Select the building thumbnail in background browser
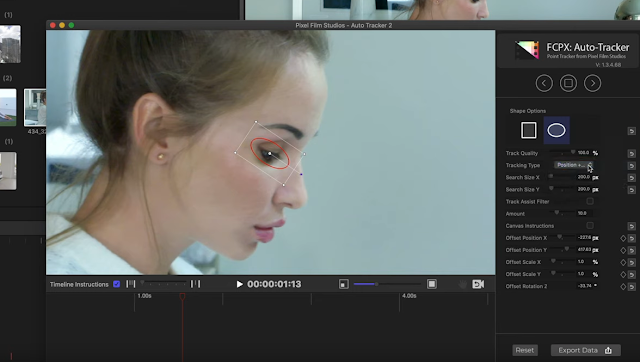This screenshot has width=640, height=362. (10, 44)
